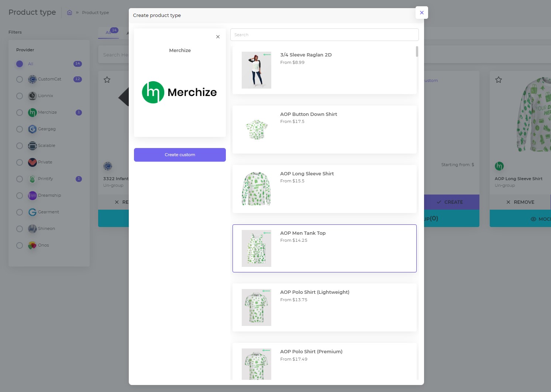Click the Product type breadcrumb link
This screenshot has width=551, height=392.
click(x=96, y=13)
